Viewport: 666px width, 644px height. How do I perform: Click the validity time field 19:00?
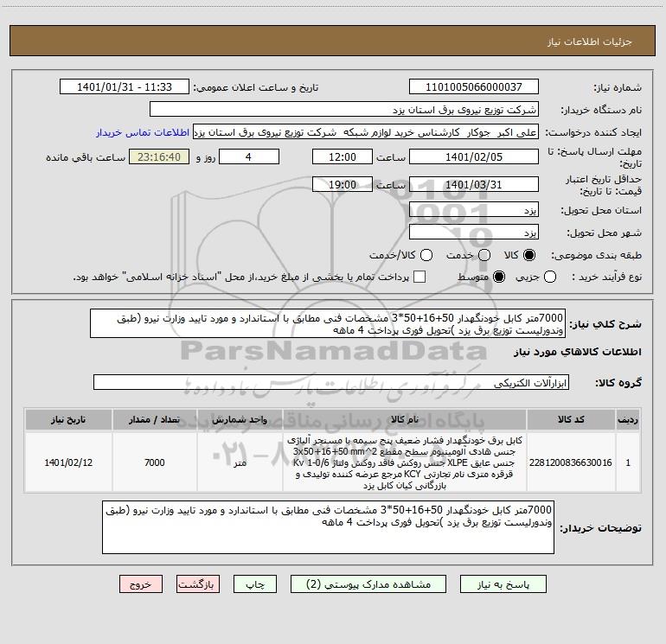343,184
